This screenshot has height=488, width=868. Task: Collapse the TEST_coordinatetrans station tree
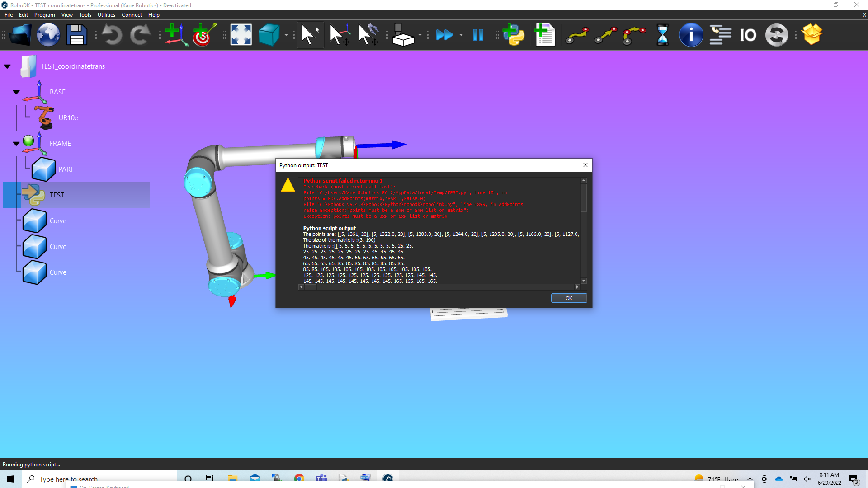[7, 66]
